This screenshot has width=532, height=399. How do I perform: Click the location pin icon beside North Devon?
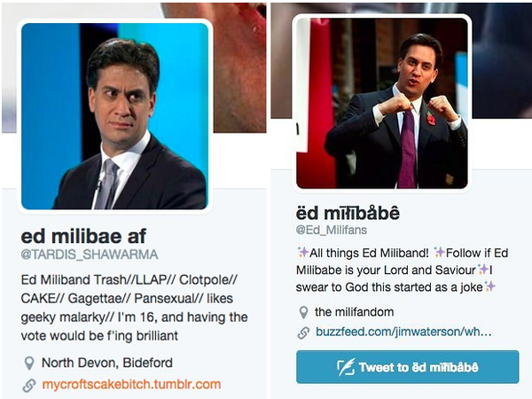click(29, 363)
